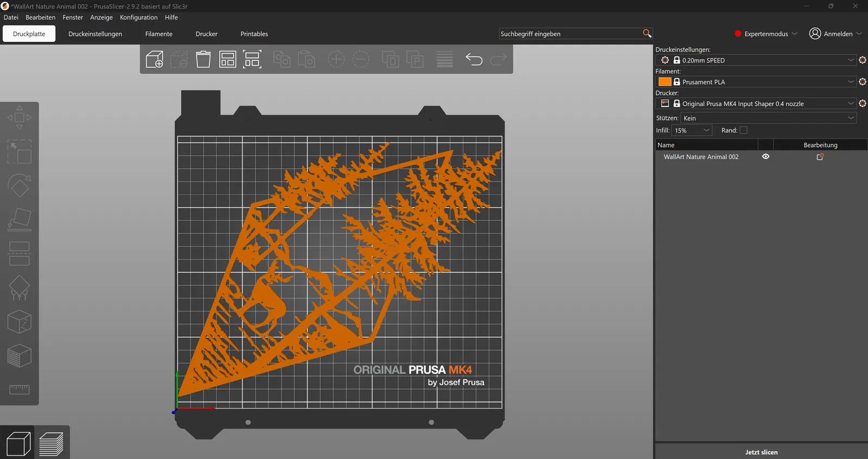Open the Expertenmodus mode dropdown
The height and width of the screenshot is (459, 868).
click(766, 34)
